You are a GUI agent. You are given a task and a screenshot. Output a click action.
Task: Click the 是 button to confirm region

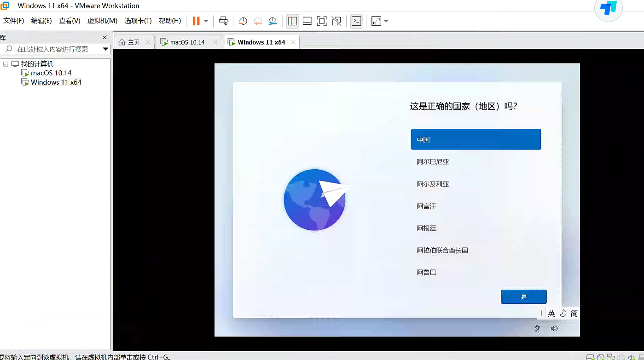tap(523, 297)
